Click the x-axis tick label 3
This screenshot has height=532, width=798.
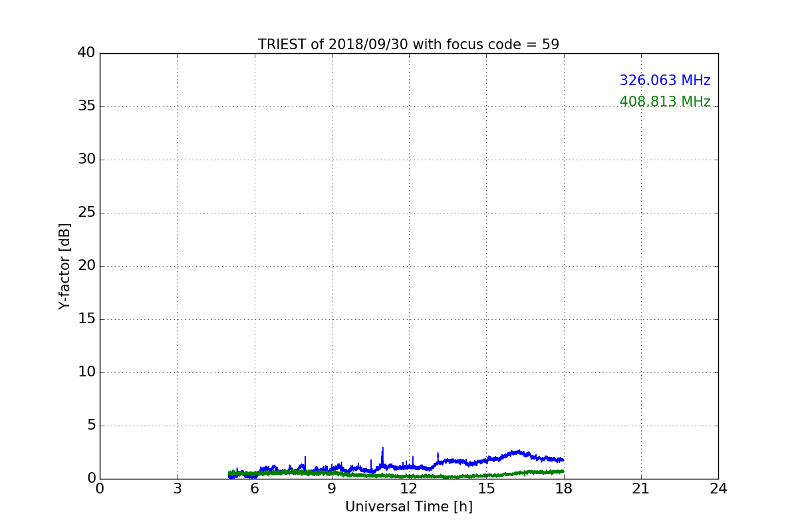[177, 489]
